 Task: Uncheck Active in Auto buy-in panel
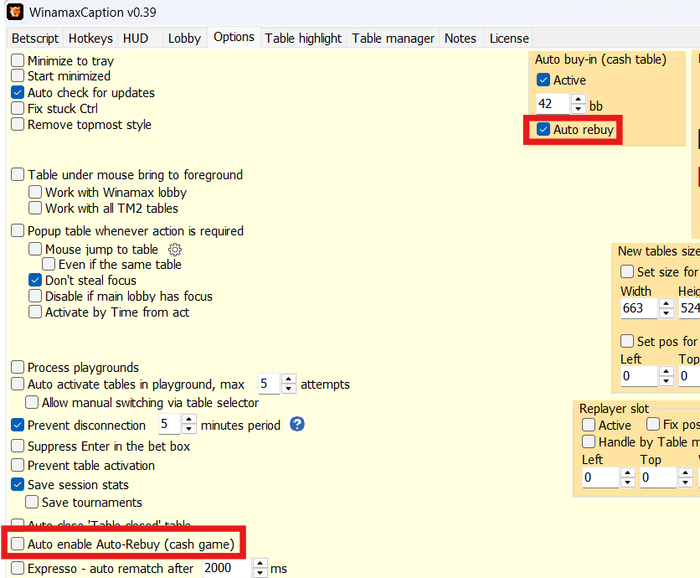click(543, 80)
